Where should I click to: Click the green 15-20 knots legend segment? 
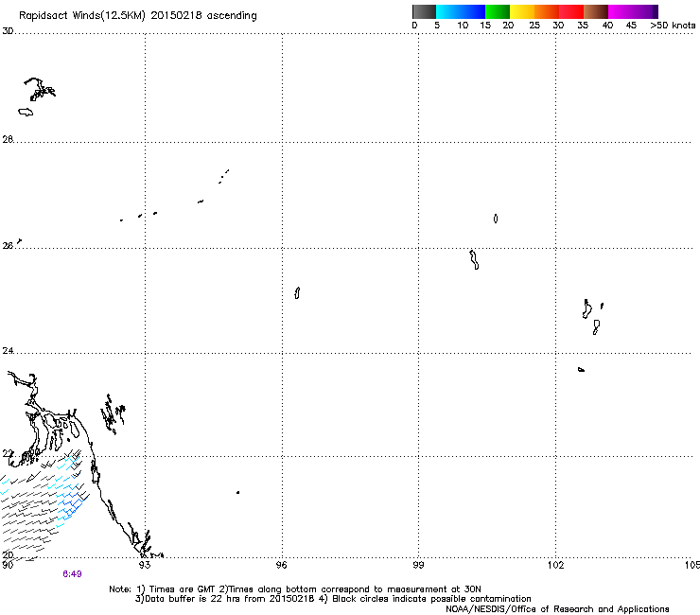coord(498,11)
